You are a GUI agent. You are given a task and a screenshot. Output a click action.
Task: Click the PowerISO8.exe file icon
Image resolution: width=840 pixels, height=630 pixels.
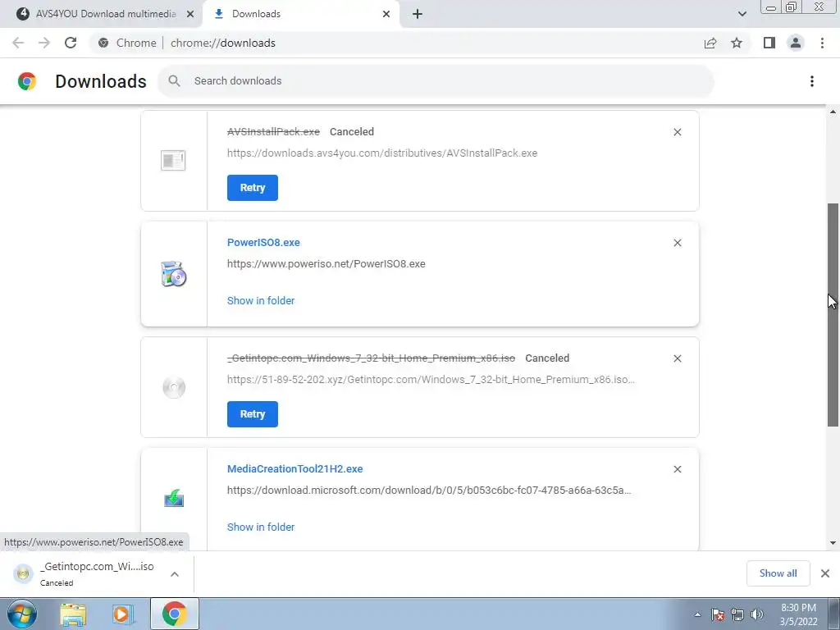click(x=174, y=274)
